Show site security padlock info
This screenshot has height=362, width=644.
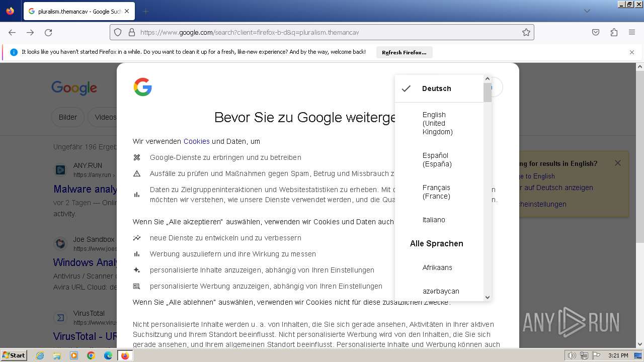[132, 32]
